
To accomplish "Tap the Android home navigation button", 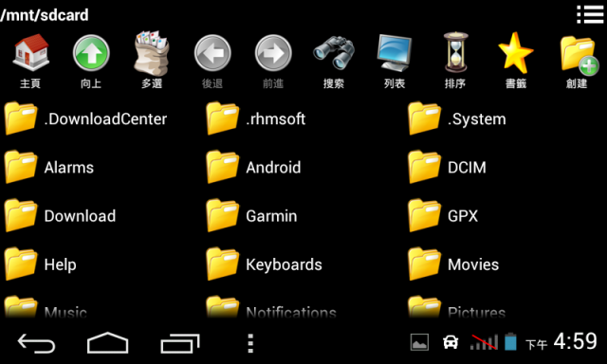I will click(107, 343).
